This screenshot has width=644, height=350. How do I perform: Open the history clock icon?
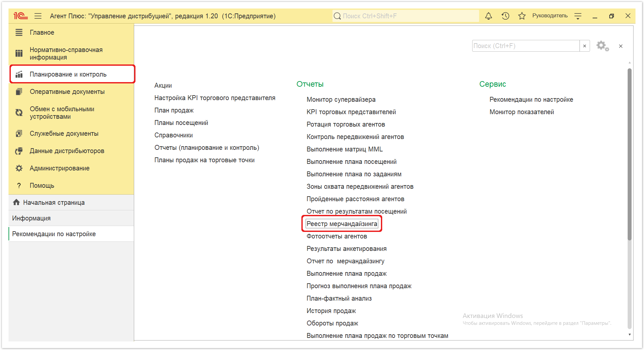click(505, 16)
